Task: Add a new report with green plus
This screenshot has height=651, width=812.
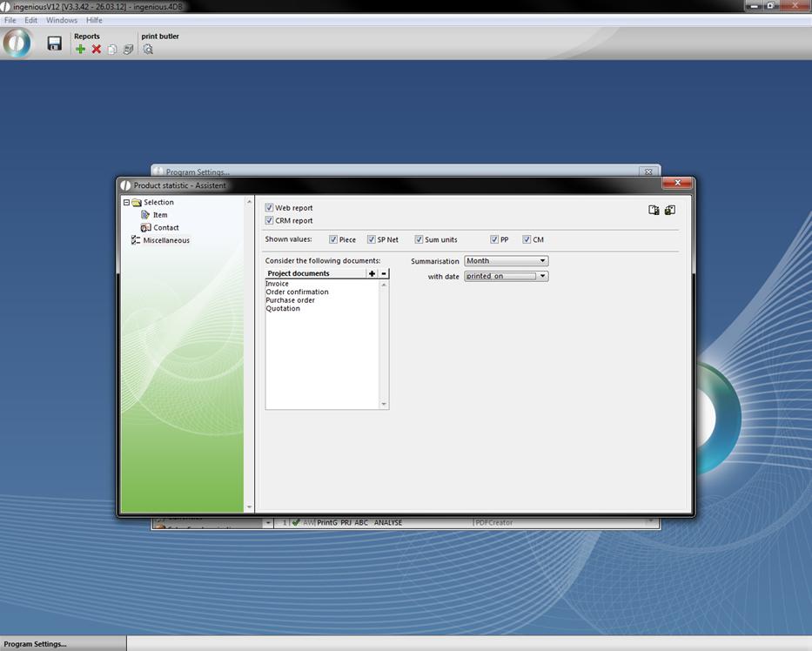Action: [x=81, y=50]
